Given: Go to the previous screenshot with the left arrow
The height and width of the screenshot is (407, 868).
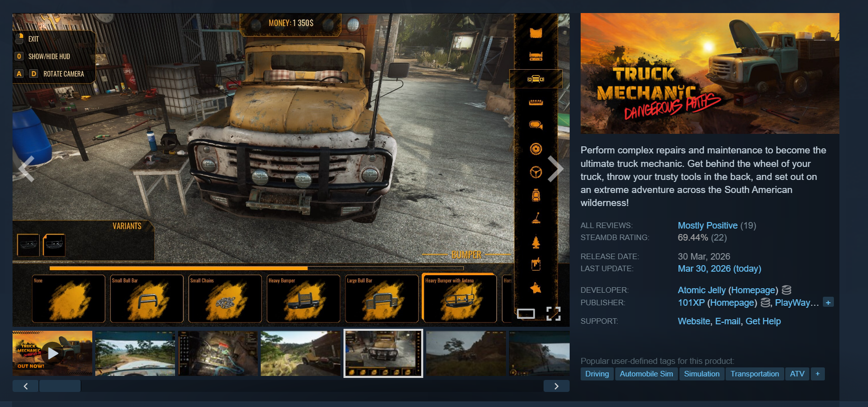Looking at the screenshot, I should (27, 168).
